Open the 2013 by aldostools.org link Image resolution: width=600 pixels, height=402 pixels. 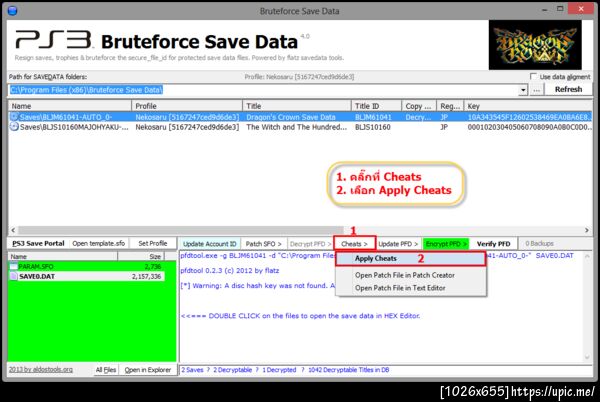point(41,369)
